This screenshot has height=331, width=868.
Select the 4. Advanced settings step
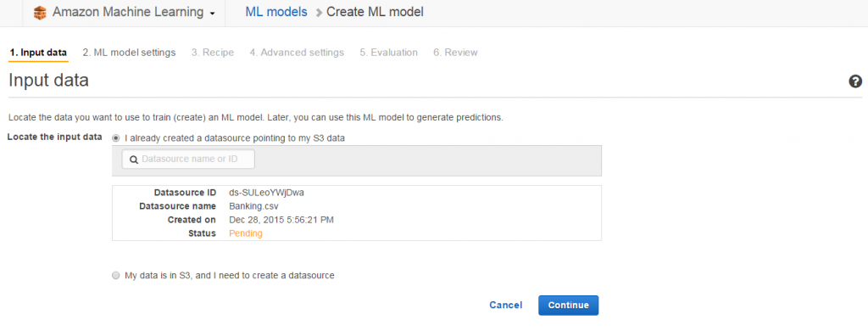[x=297, y=53]
